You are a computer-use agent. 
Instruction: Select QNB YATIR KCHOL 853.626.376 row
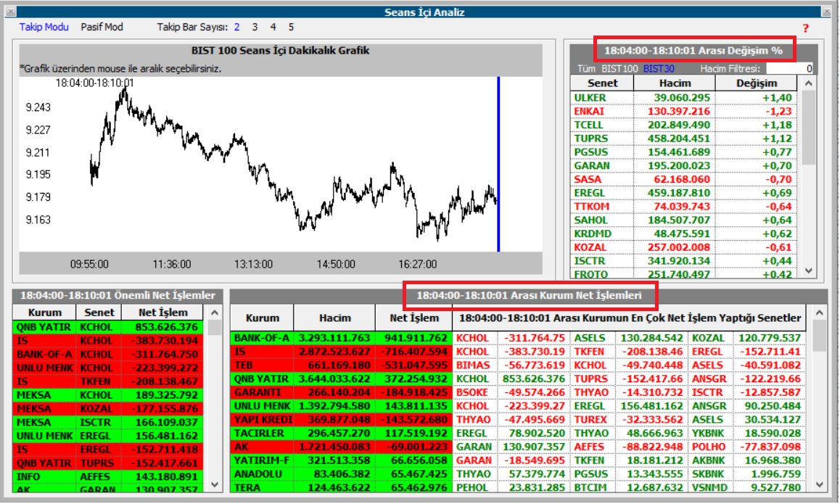point(108,327)
